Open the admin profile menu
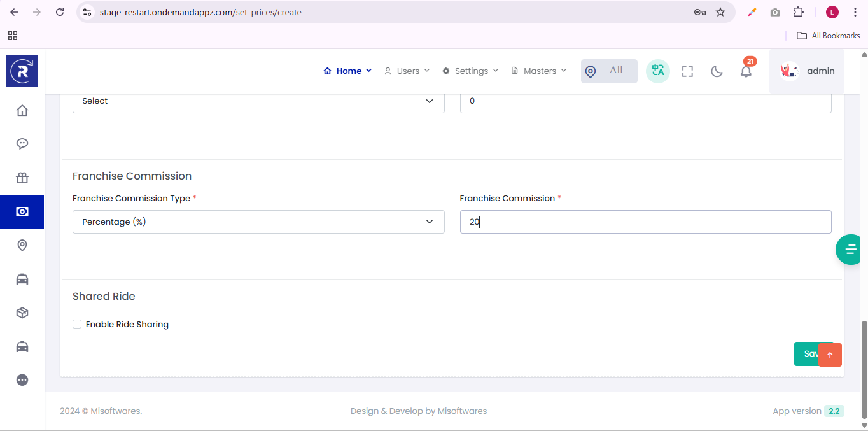868x431 pixels. click(x=807, y=71)
